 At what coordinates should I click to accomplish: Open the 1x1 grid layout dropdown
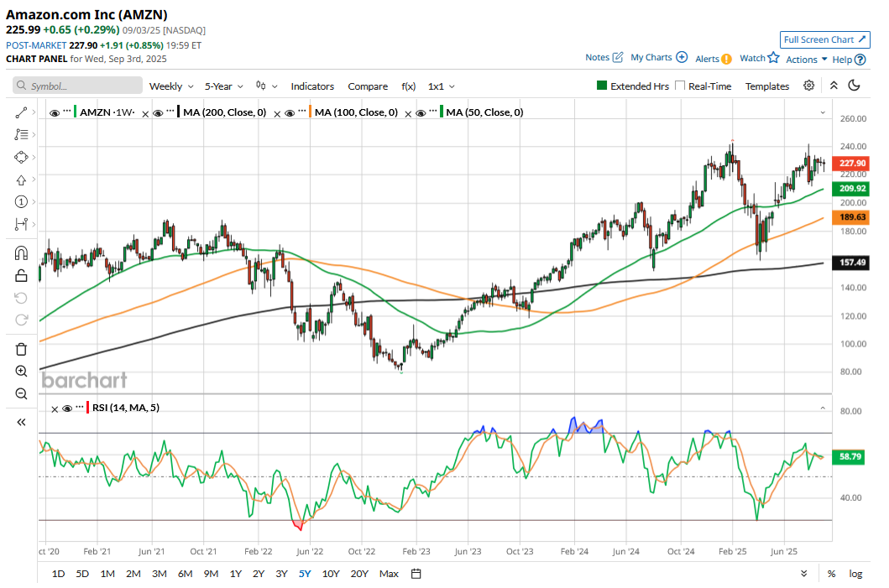point(441,86)
